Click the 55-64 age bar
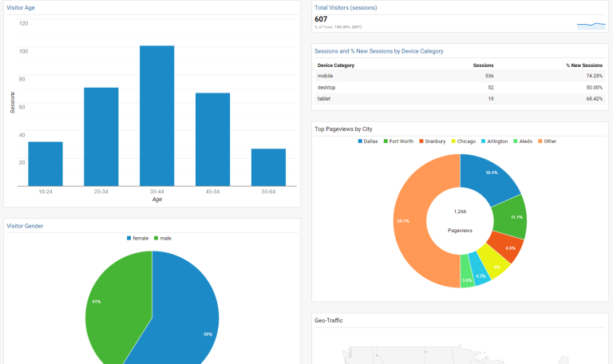Screen dimensions: 613x364 268,168
